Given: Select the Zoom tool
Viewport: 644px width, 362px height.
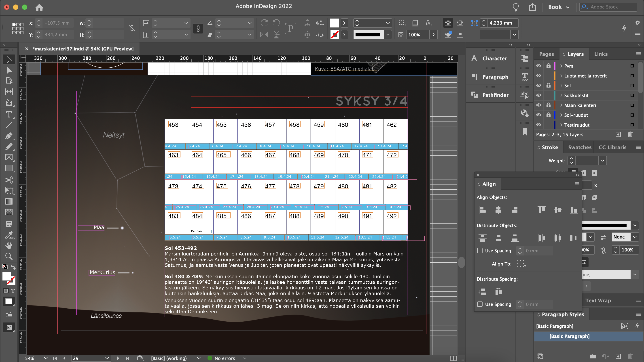Looking at the screenshot, I should click(x=9, y=256).
